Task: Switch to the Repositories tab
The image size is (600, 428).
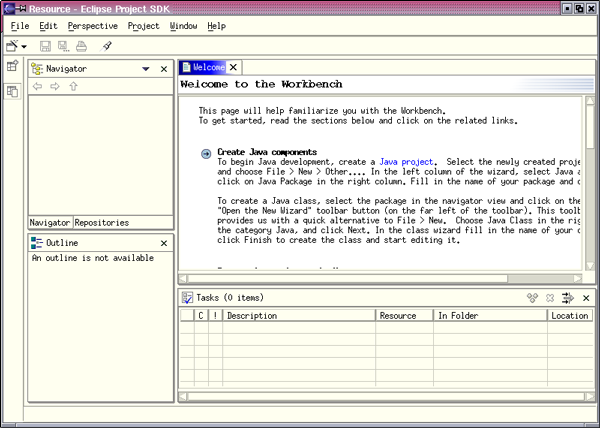Action: (101, 222)
